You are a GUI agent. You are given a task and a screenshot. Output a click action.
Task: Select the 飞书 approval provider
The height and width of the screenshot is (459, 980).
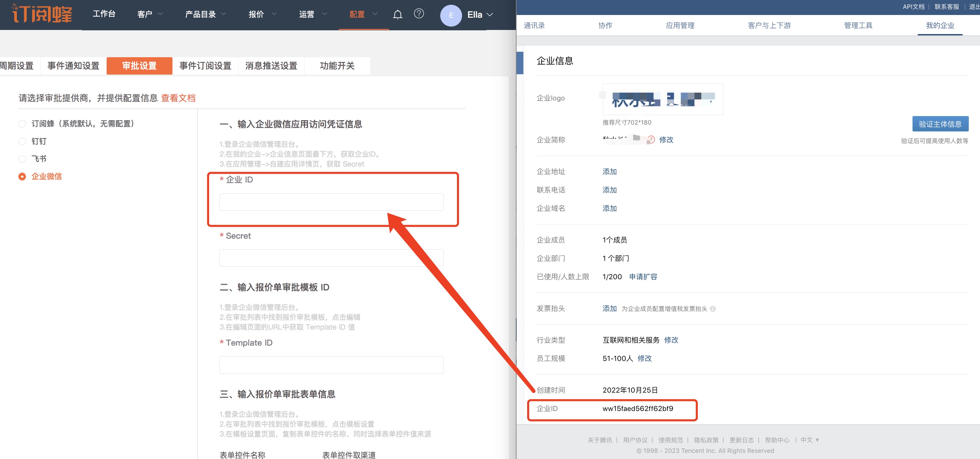[x=22, y=159]
